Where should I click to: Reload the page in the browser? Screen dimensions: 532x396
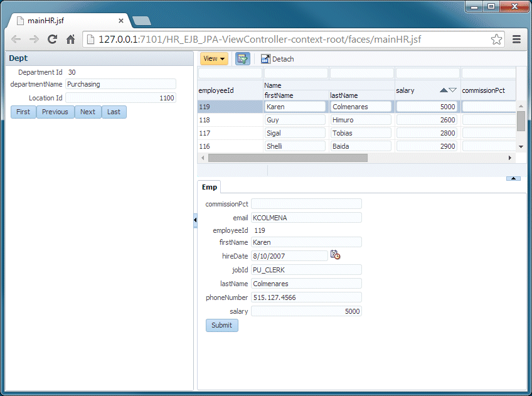point(52,40)
